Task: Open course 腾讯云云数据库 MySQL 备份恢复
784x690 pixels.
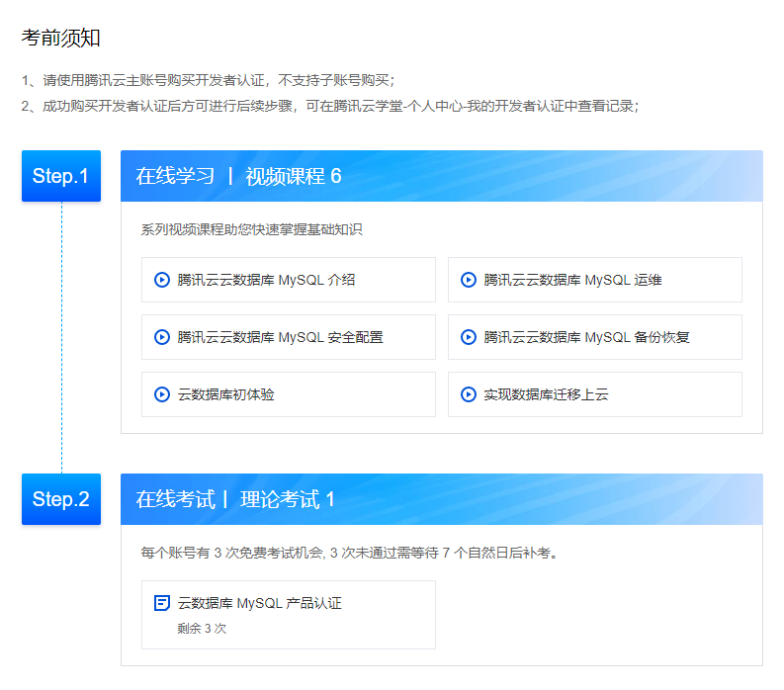Action: (x=595, y=337)
